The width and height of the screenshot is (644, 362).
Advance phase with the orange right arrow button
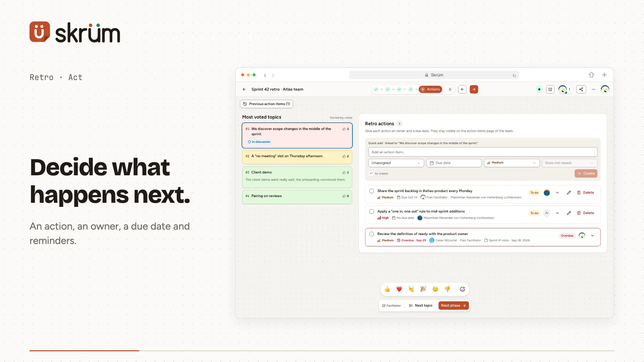point(474,89)
